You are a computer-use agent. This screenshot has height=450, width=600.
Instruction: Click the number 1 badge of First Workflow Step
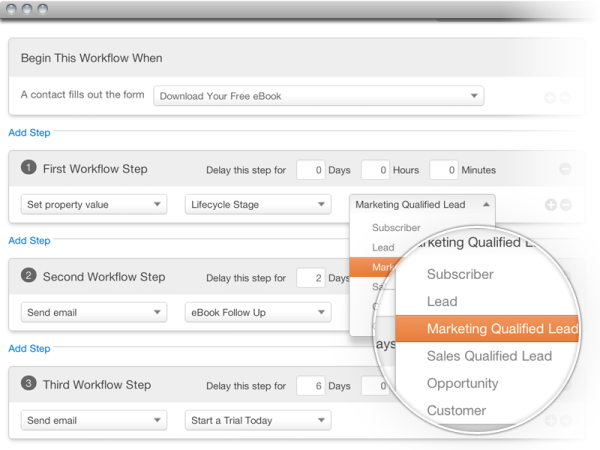pos(29,169)
